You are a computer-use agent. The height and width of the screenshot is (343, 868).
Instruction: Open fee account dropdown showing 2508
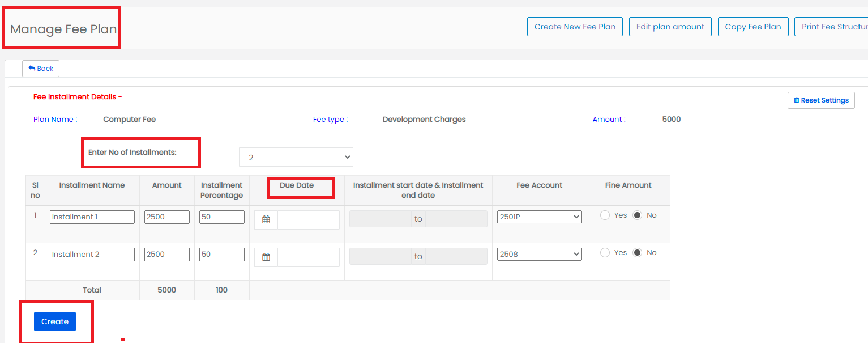(x=540, y=255)
